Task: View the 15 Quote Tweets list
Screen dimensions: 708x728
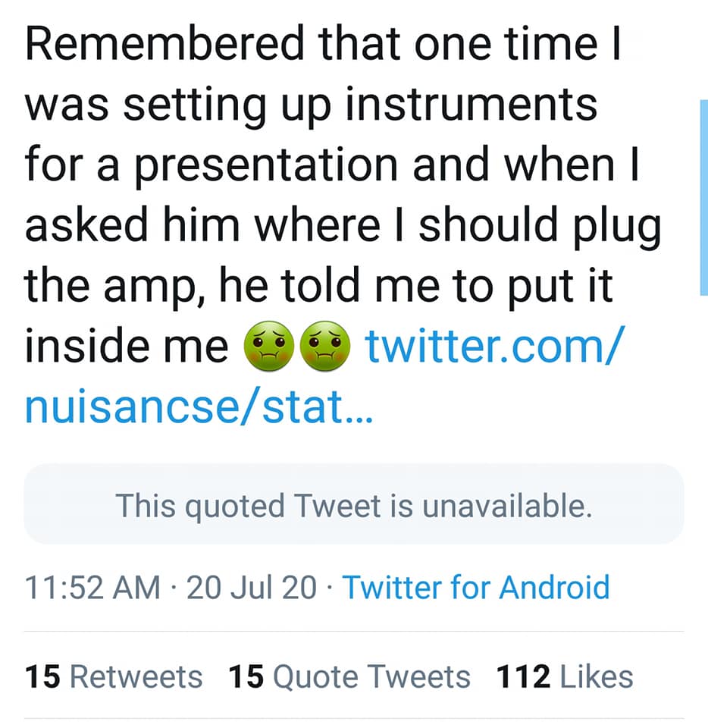Action: pos(349,676)
